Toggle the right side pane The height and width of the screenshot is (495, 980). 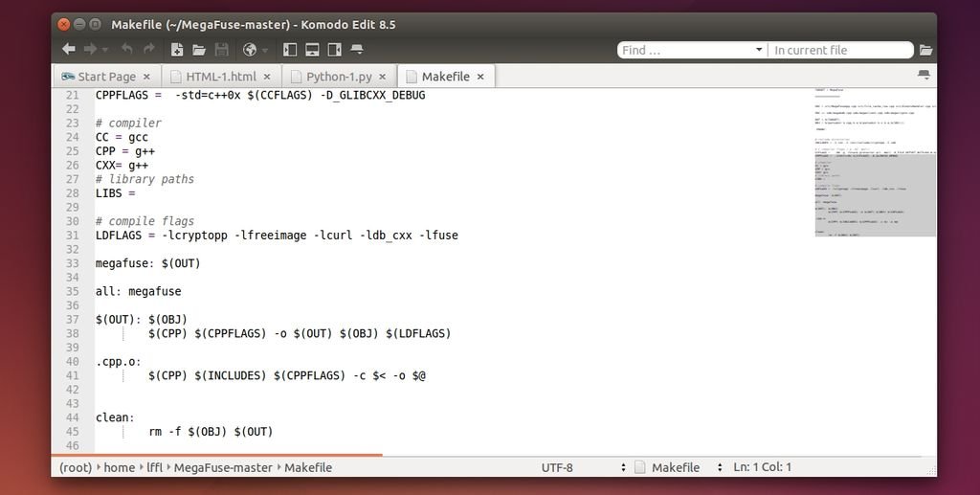point(334,49)
